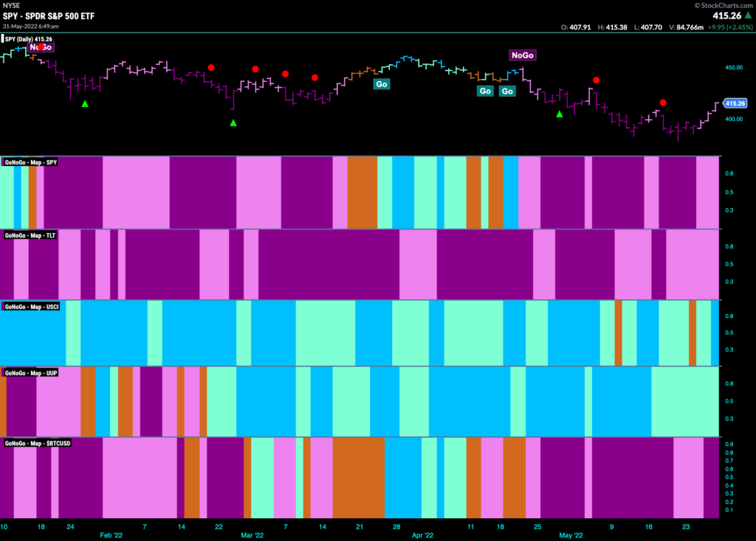Viewport: 756px width, 541px height.
Task: Click the '22' date axis label
Action: pos(219,526)
